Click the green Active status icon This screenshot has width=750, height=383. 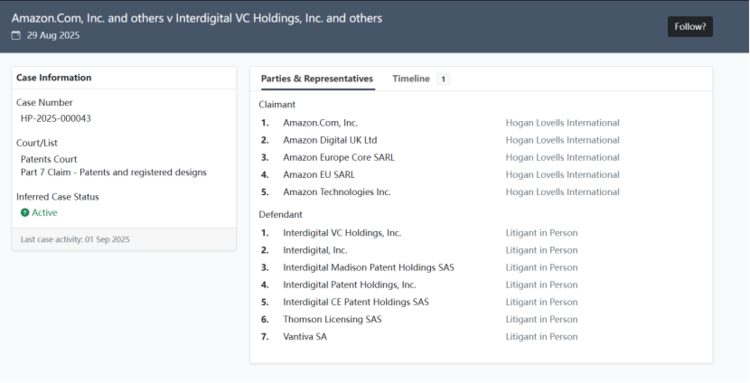tap(25, 213)
